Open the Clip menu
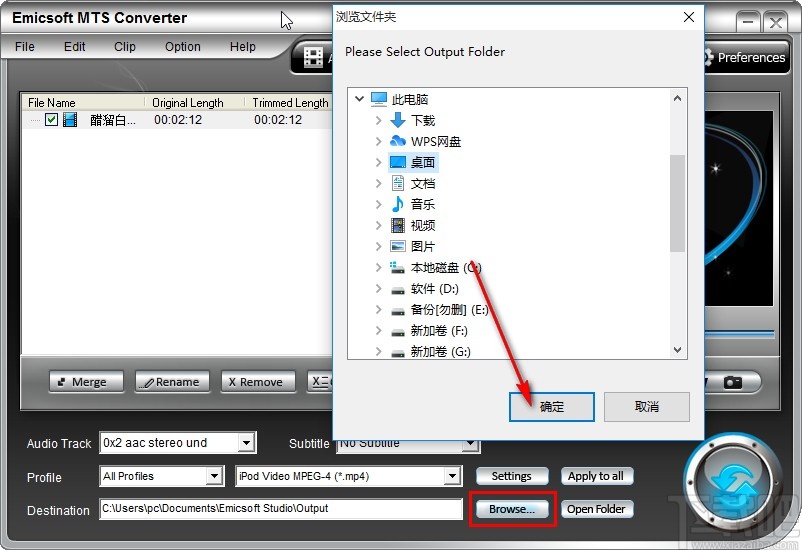This screenshot has height=550, width=802. [124, 47]
